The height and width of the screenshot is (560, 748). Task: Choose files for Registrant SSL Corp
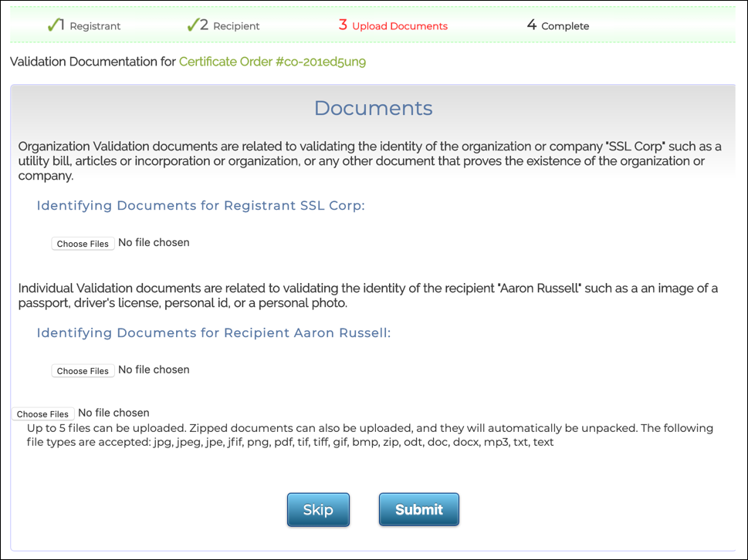coord(83,244)
